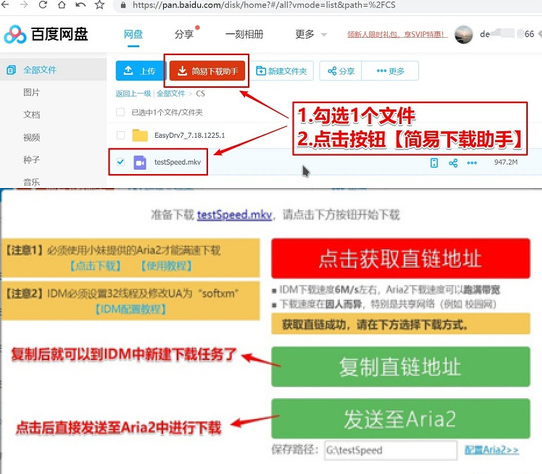The width and height of the screenshot is (542, 474).
Task: Click the 分享 toolbar button
Action: coord(341,71)
